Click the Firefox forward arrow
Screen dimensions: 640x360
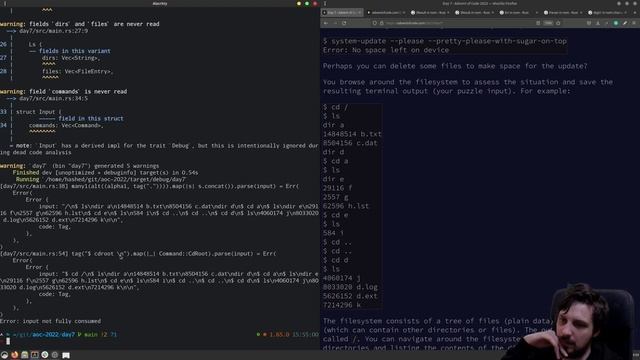(x=335, y=23)
